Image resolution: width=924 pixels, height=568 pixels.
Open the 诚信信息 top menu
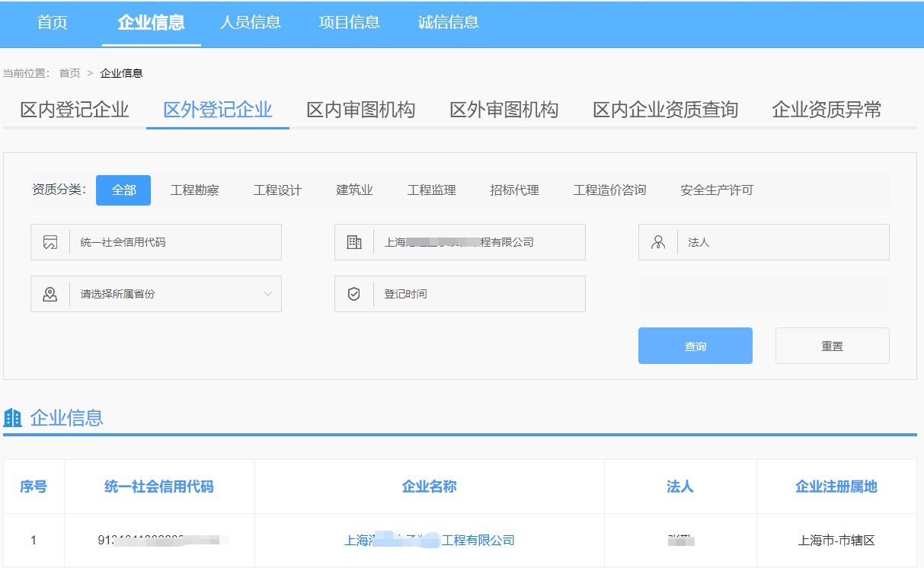pos(448,23)
